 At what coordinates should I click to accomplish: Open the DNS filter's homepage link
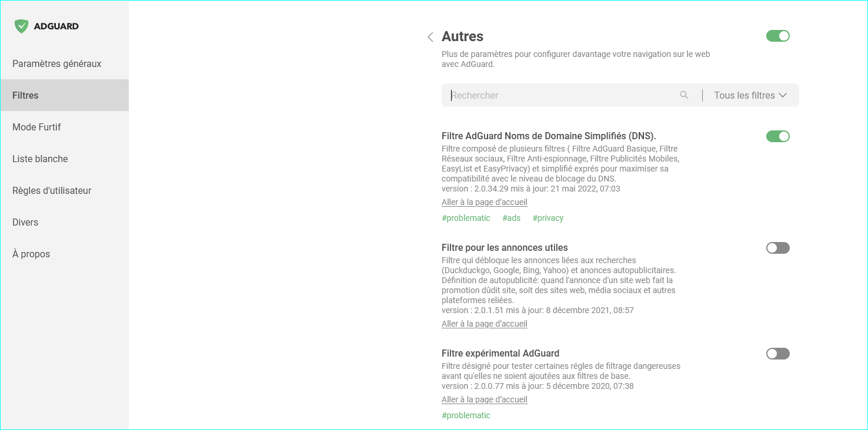[484, 202]
